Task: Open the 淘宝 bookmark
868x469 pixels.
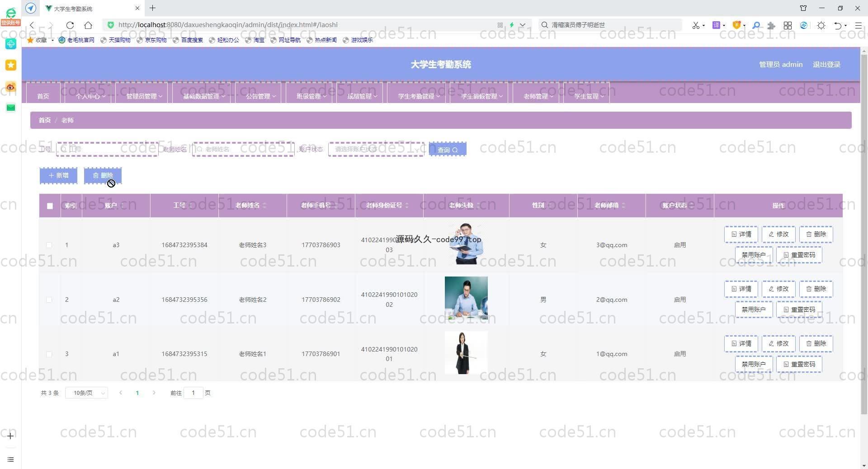Action: (x=255, y=40)
